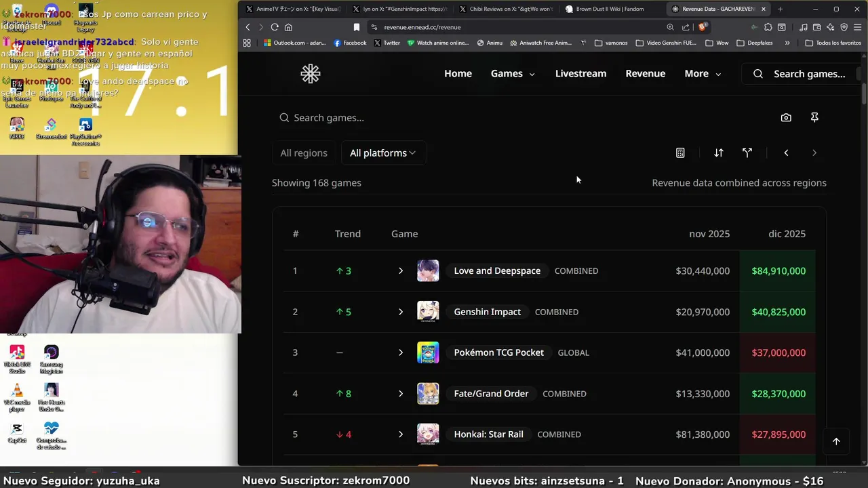868x488 pixels.
Task: Open the Home nav item
Action: pyautogui.click(x=458, y=74)
